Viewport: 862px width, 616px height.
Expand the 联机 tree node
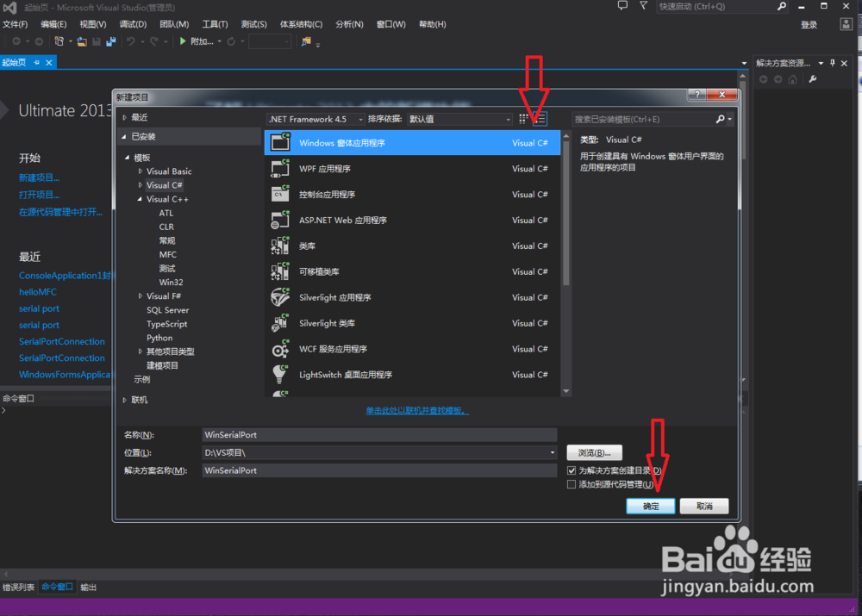125,400
